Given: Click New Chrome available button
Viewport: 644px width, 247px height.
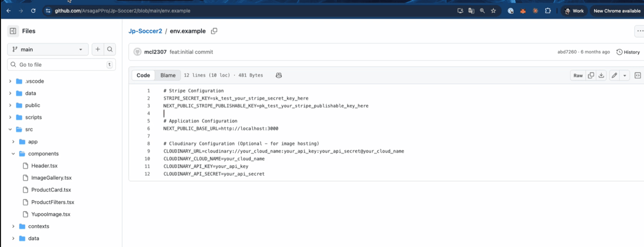Looking at the screenshot, I should (x=617, y=11).
